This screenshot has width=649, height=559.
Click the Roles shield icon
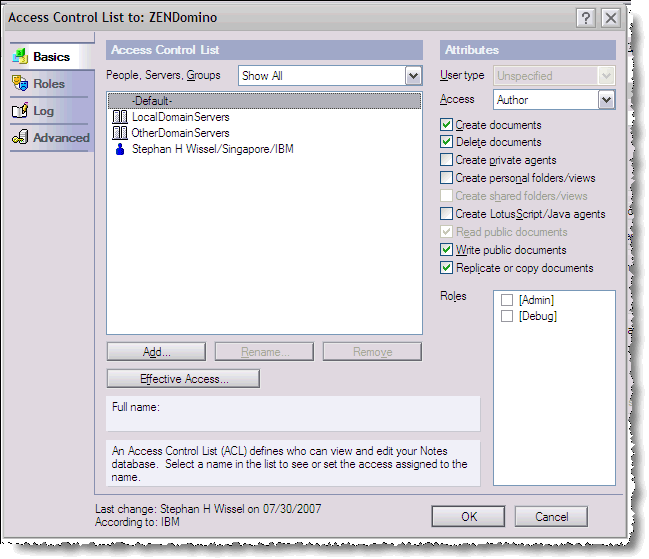click(19, 84)
